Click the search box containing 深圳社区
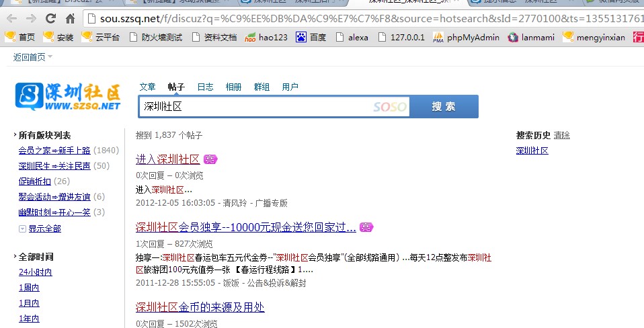This screenshot has height=328, width=644. click(x=274, y=107)
